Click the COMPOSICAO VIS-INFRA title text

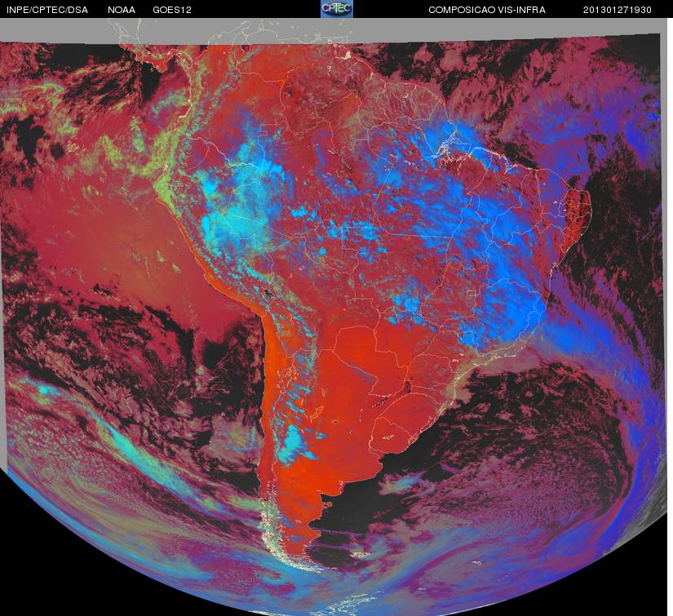(x=487, y=10)
